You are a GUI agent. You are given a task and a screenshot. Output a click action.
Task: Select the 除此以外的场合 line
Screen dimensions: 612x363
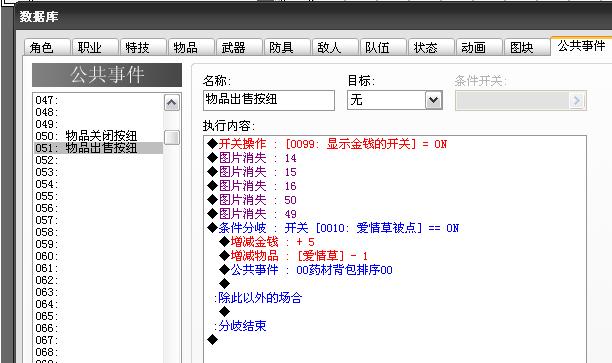(x=258, y=298)
